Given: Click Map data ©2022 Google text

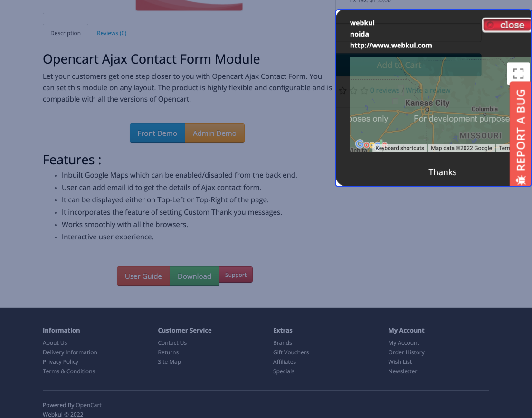Looking at the screenshot, I should [461, 148].
